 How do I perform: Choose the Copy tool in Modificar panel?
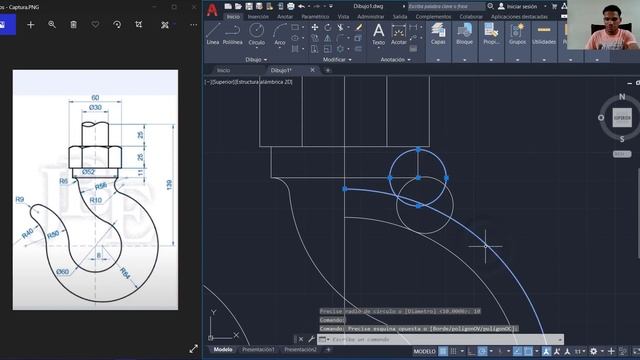pyautogui.click(x=315, y=38)
